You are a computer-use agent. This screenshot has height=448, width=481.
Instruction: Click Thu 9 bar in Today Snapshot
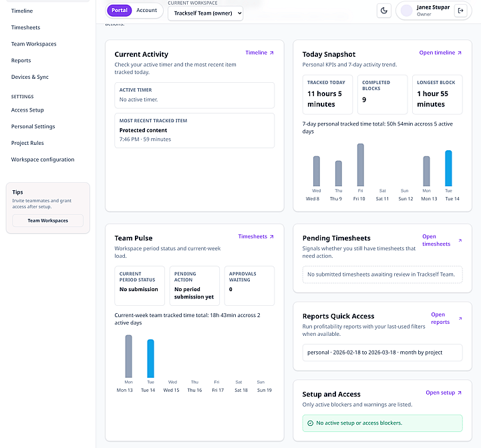(338, 173)
